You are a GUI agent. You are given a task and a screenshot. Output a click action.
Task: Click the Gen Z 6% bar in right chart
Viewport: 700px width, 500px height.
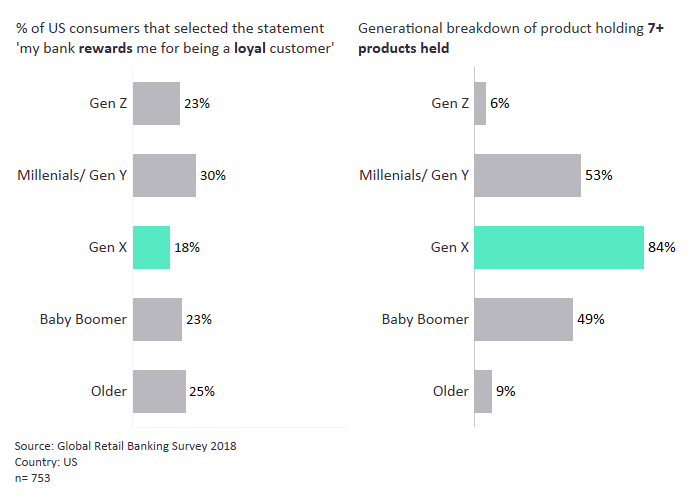click(x=480, y=103)
